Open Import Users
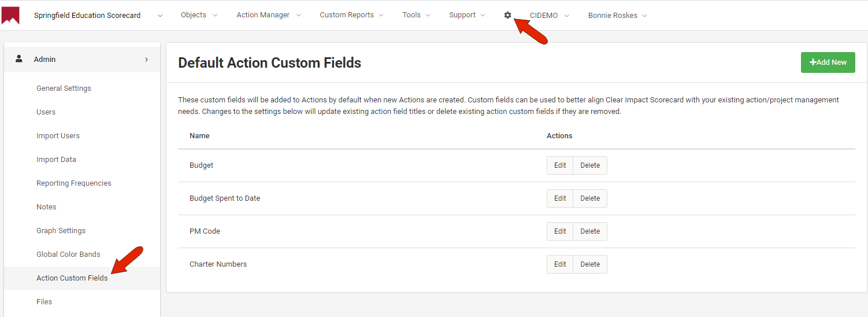This screenshot has width=868, height=317. [58, 136]
